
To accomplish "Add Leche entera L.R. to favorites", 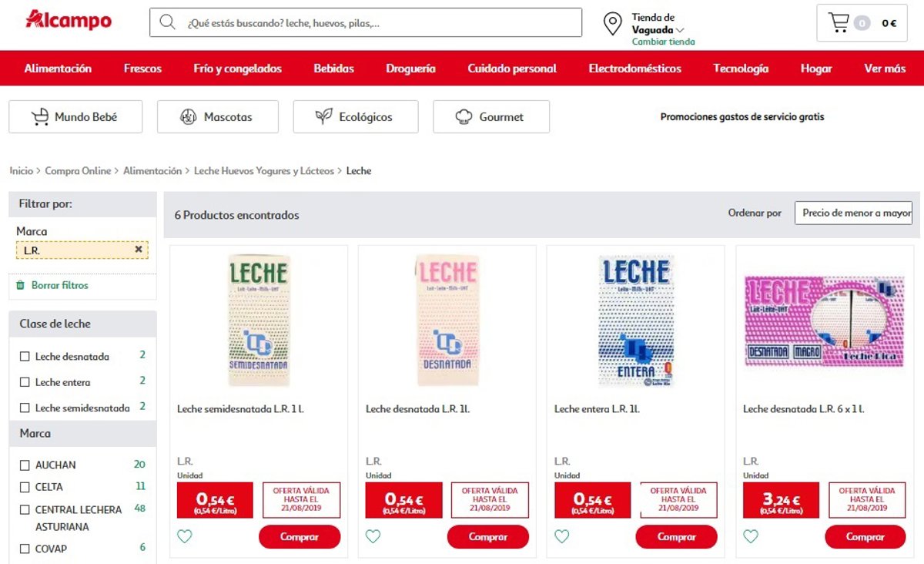I will pos(562,536).
